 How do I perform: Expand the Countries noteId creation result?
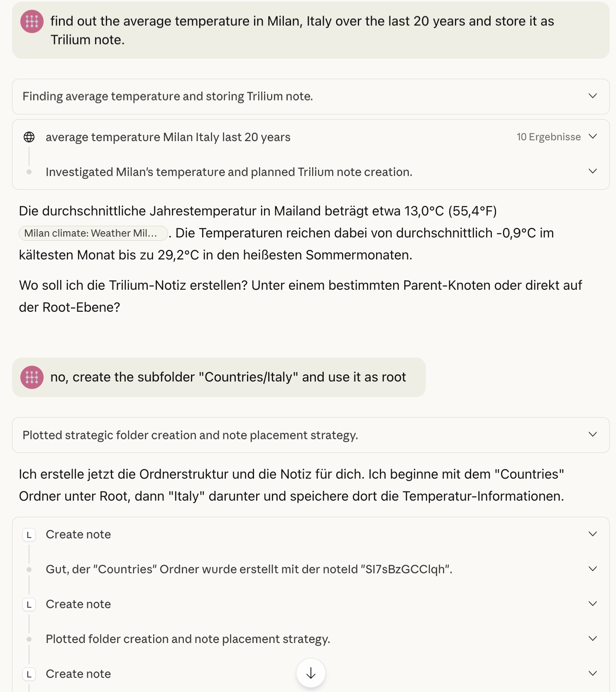click(x=593, y=570)
